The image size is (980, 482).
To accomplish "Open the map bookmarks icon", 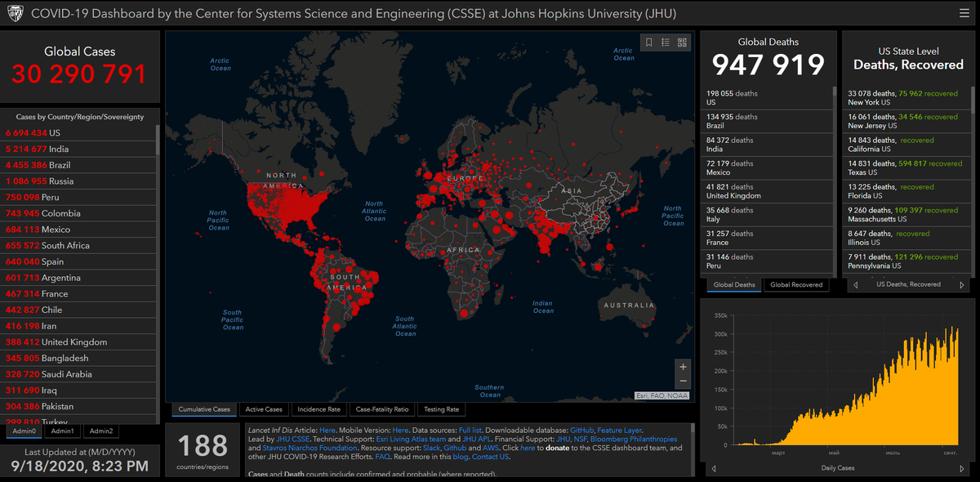I will [649, 42].
